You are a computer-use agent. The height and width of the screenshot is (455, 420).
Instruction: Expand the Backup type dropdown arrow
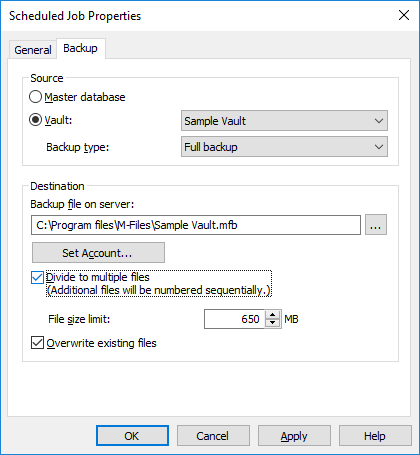click(379, 147)
